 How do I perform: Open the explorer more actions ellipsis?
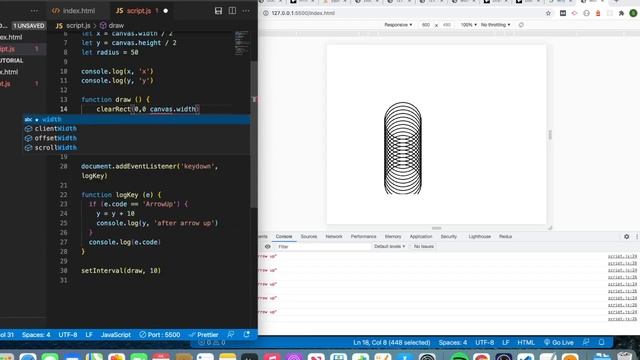pyautogui.click(x=34, y=11)
